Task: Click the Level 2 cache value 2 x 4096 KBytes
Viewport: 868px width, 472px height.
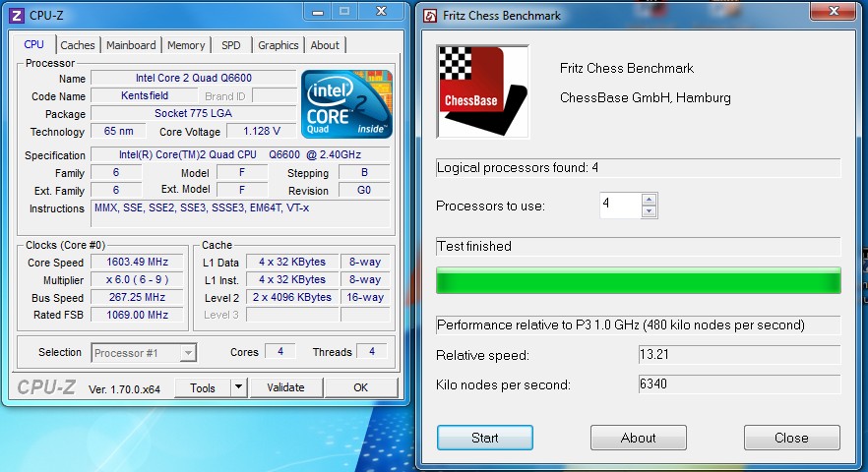Action: coord(292,297)
